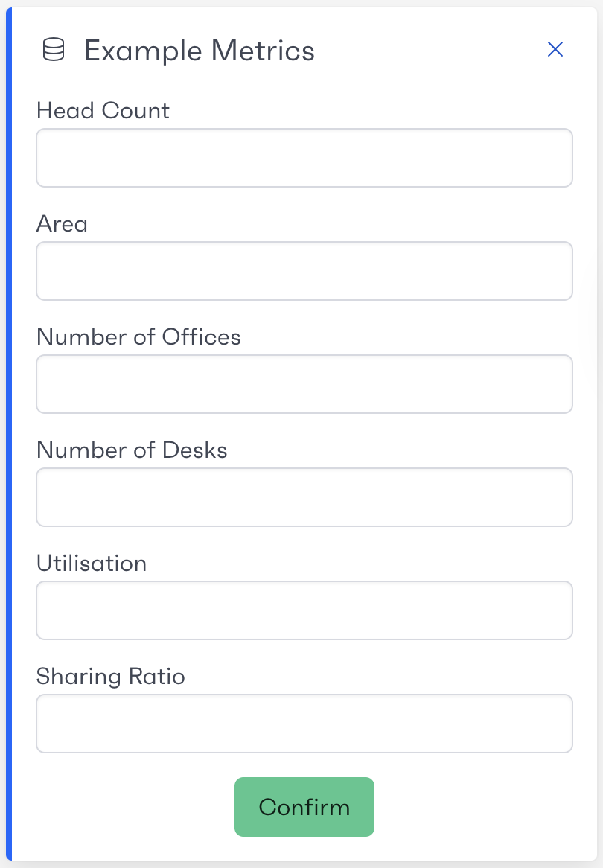Click the Sharing Ratio label
The image size is (603, 868).
pos(110,677)
